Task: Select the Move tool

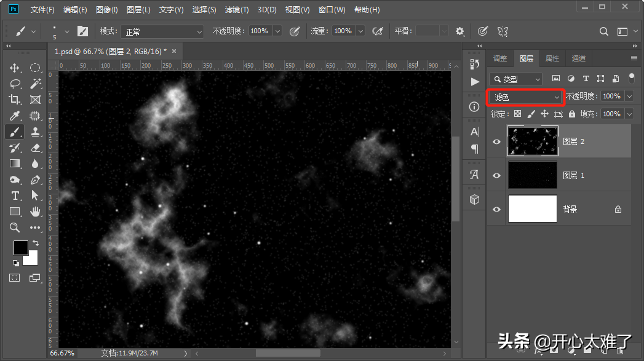Action: [15, 68]
